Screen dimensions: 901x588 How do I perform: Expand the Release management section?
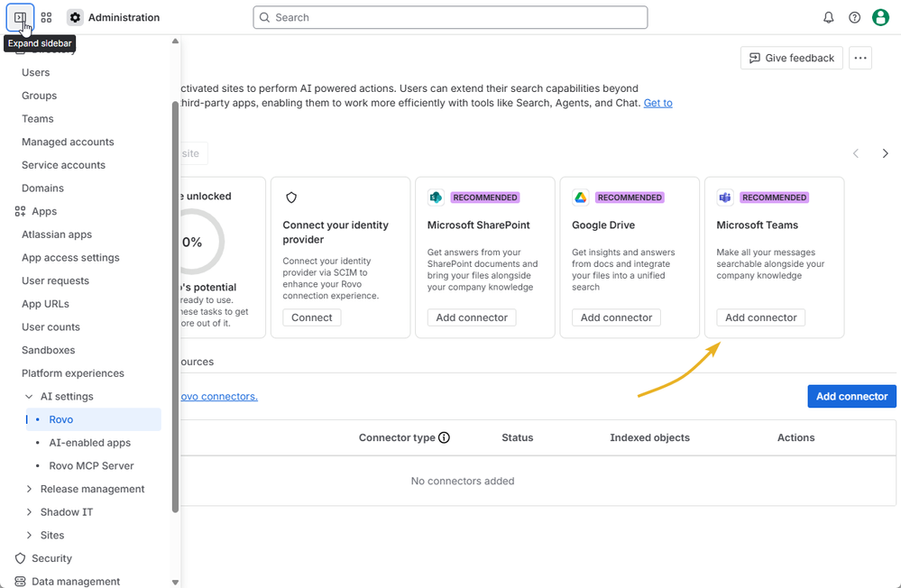click(x=29, y=489)
